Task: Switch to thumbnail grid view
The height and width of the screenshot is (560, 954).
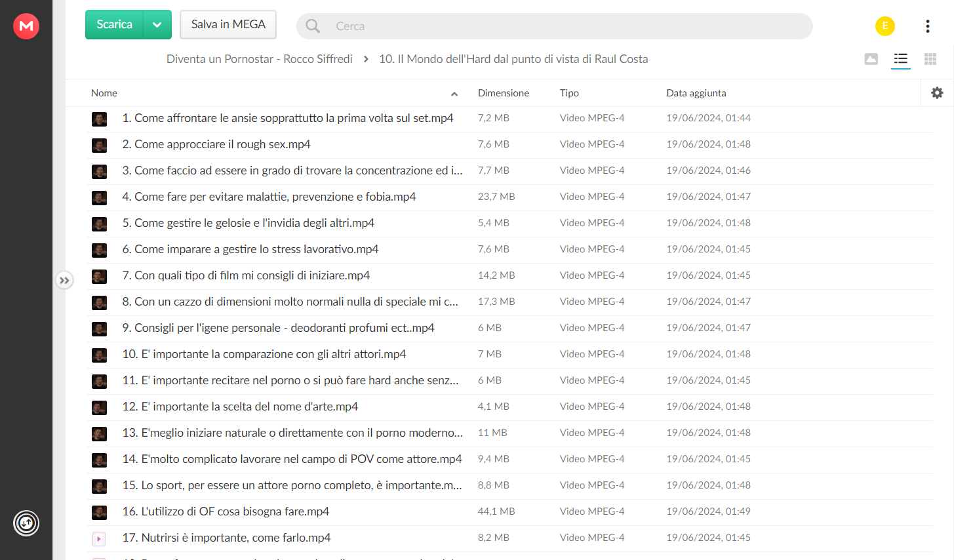Action: click(930, 60)
